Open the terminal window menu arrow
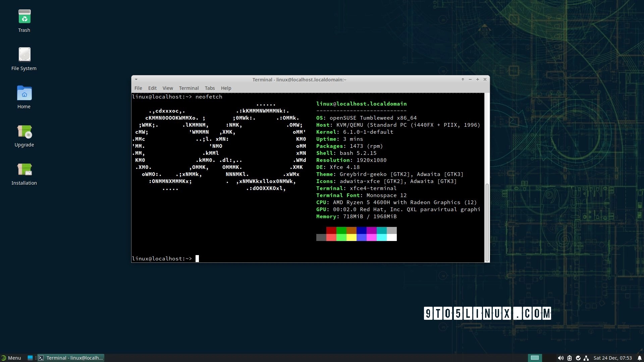This screenshot has width=644, height=362. [x=136, y=80]
